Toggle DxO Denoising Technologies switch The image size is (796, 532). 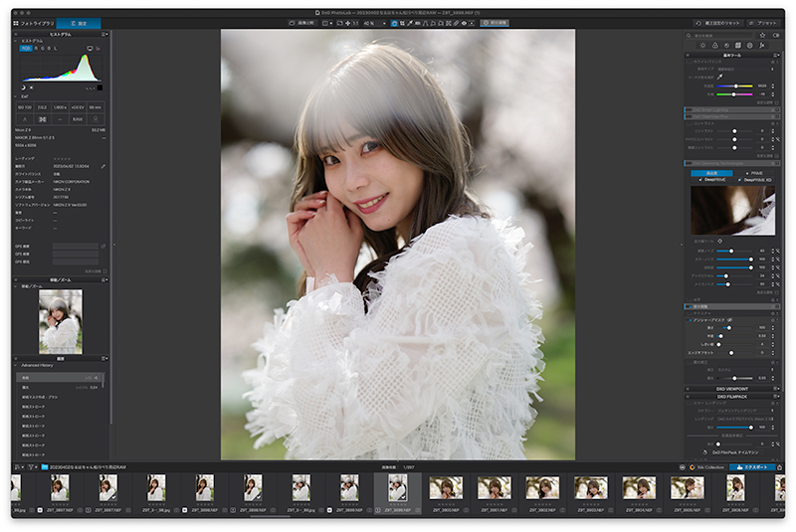click(x=688, y=163)
